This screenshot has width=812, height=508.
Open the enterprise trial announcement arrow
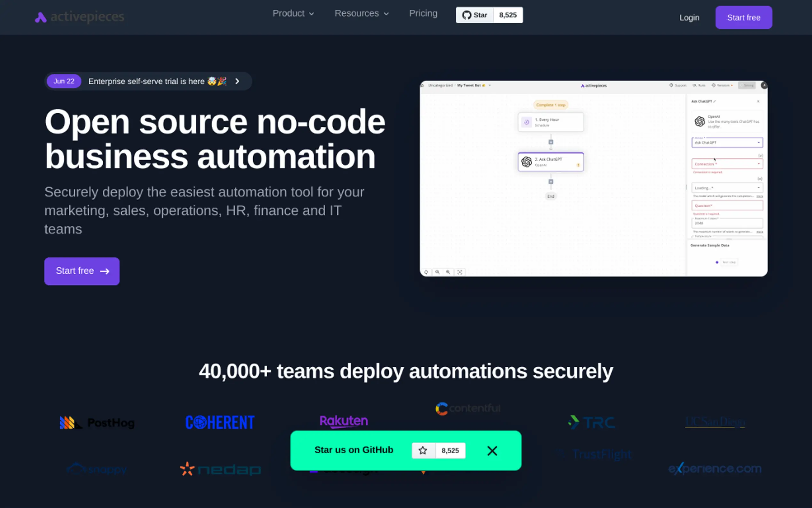pyautogui.click(x=237, y=81)
